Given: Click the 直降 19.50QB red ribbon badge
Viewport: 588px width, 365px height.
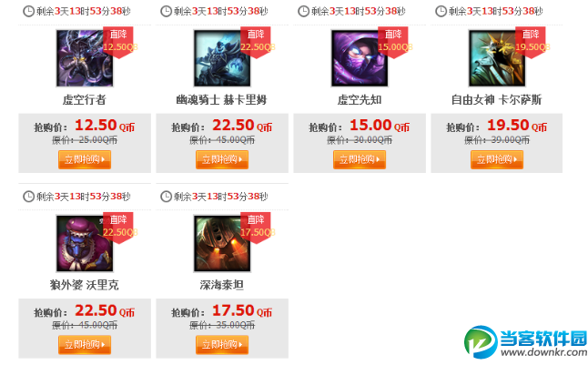Looking at the screenshot, I should coord(532,43).
